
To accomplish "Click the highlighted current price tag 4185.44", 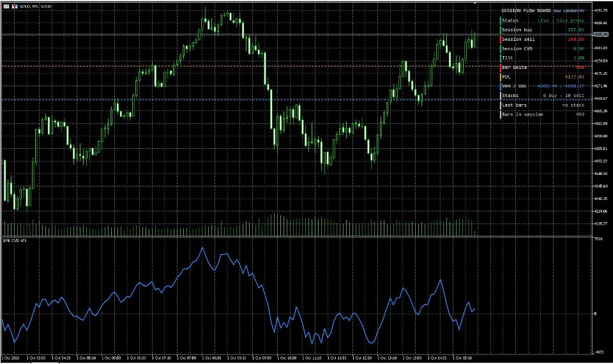I will pos(601,34).
